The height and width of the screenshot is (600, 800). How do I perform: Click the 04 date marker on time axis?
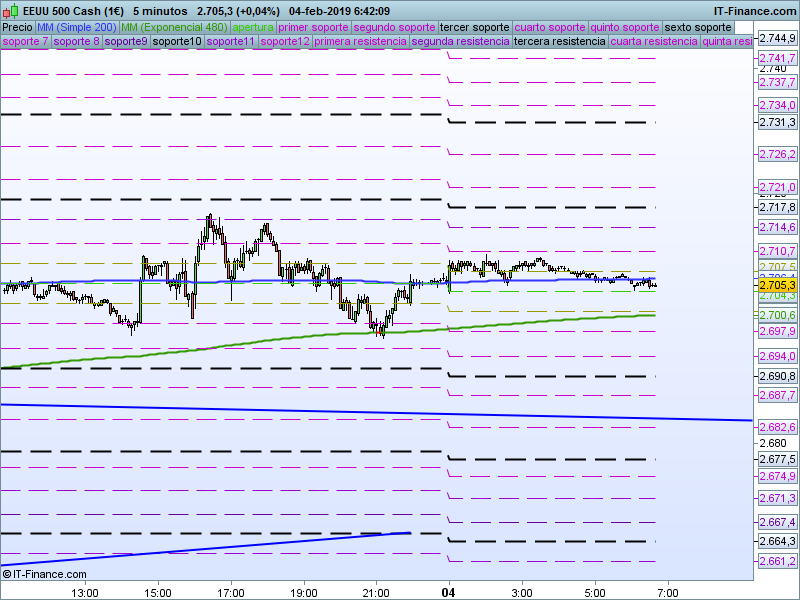(448, 593)
